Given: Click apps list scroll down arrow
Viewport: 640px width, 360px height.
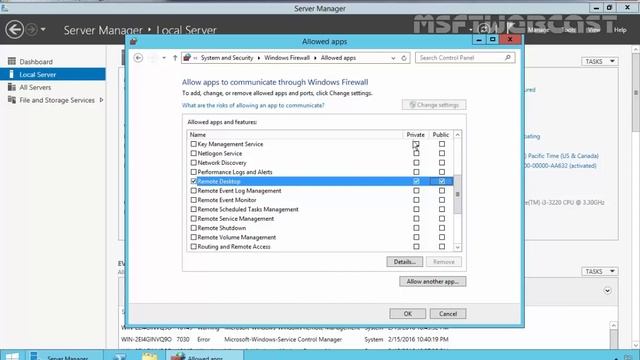Looking at the screenshot, I should click(x=458, y=247).
